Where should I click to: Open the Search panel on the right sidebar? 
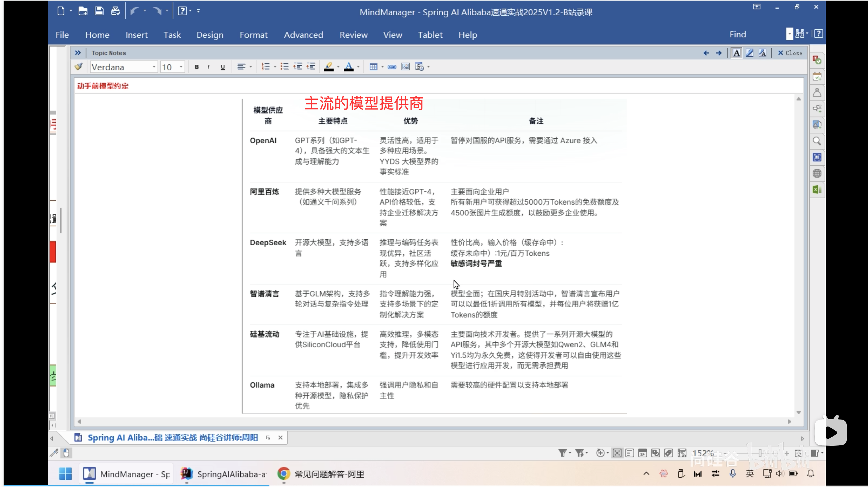(x=817, y=141)
